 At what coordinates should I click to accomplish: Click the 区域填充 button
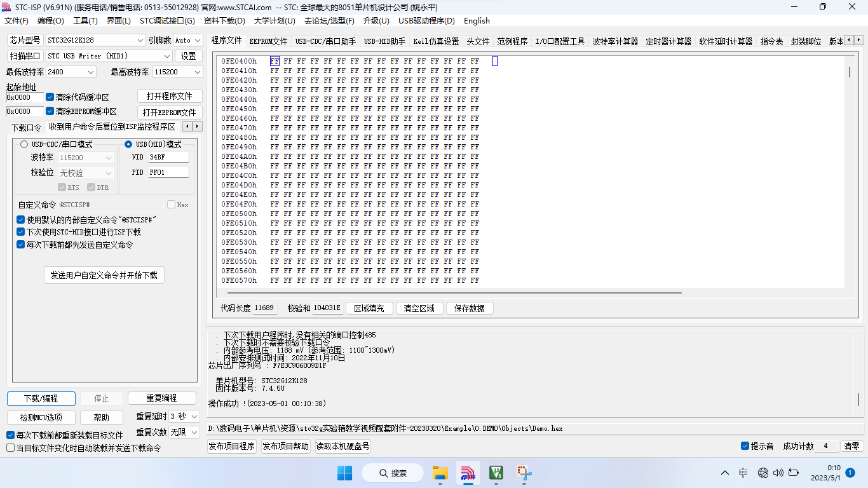tap(369, 308)
